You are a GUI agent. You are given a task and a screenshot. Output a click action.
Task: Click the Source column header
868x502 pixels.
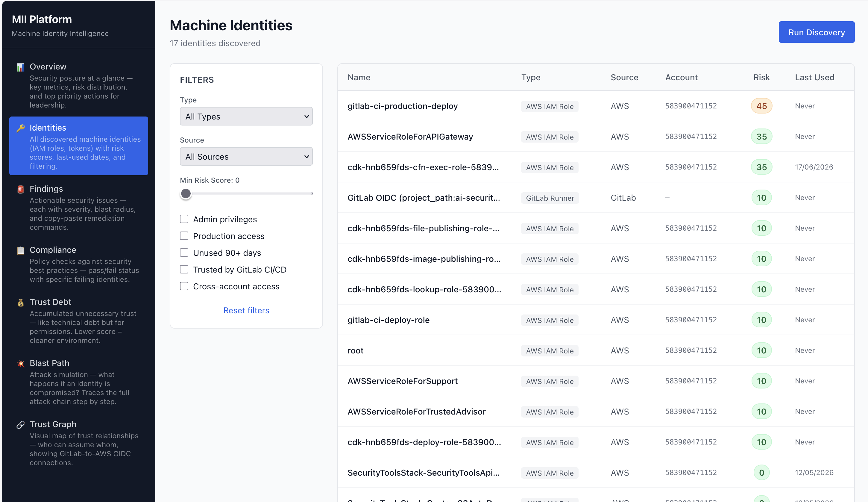[x=624, y=77]
